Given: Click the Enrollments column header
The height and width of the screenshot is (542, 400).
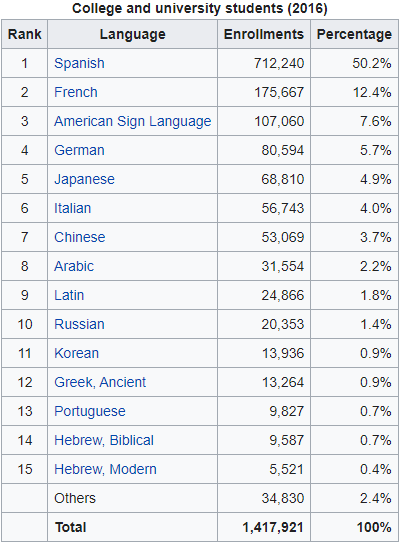Looking at the screenshot, I should 264,34.
